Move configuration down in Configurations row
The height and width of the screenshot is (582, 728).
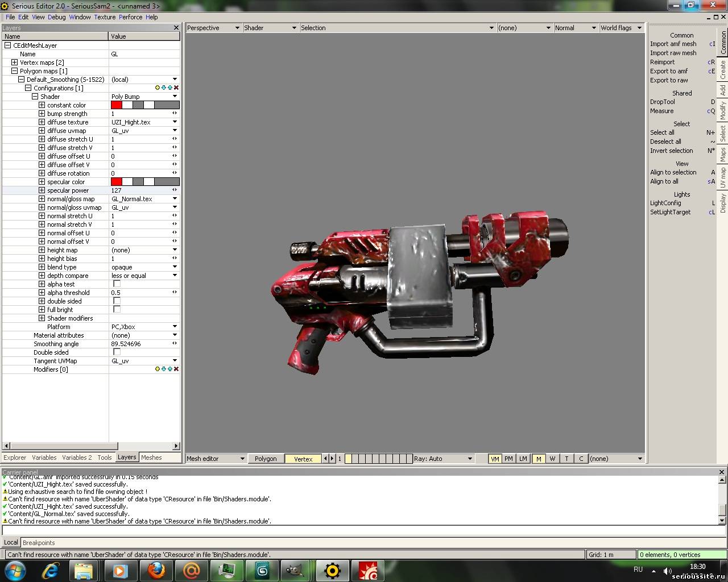(164, 88)
